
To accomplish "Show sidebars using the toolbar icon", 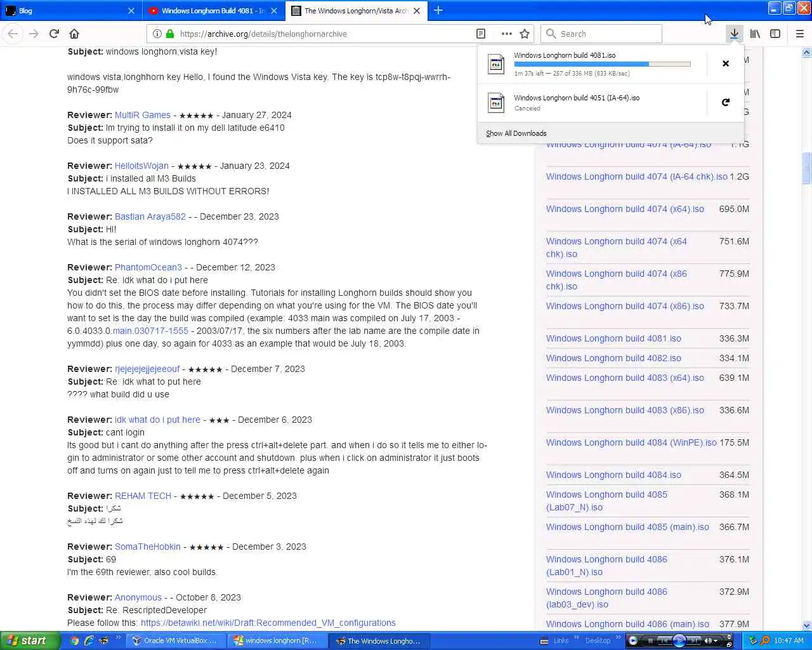I will tap(775, 34).
